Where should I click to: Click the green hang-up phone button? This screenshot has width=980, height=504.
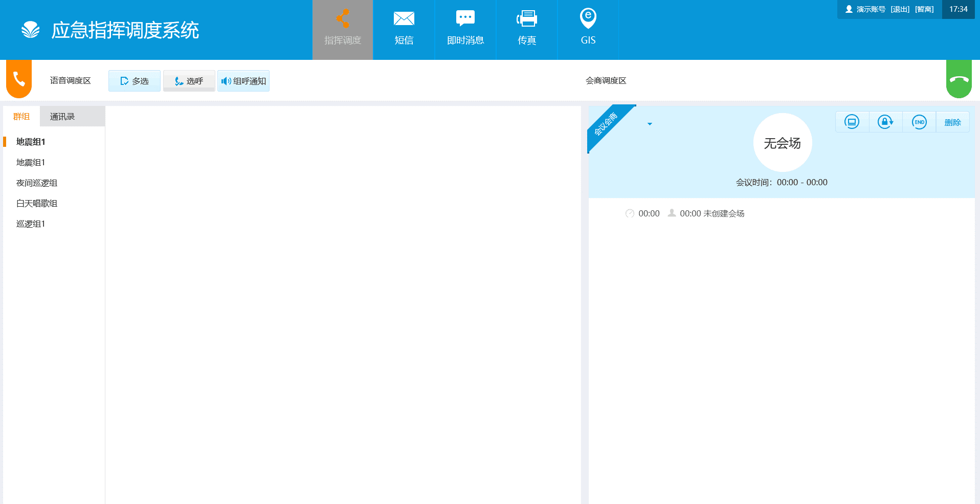(x=959, y=79)
